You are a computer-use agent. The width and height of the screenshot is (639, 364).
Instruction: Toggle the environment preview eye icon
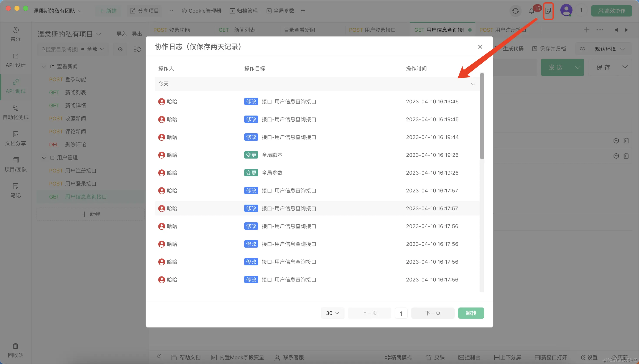point(582,49)
